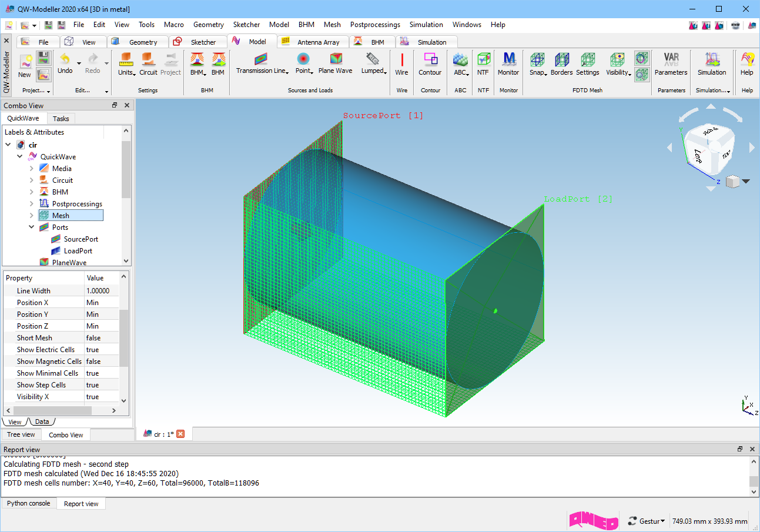Toggle Show Magnetic Cells value
The image size is (760, 532).
point(102,362)
